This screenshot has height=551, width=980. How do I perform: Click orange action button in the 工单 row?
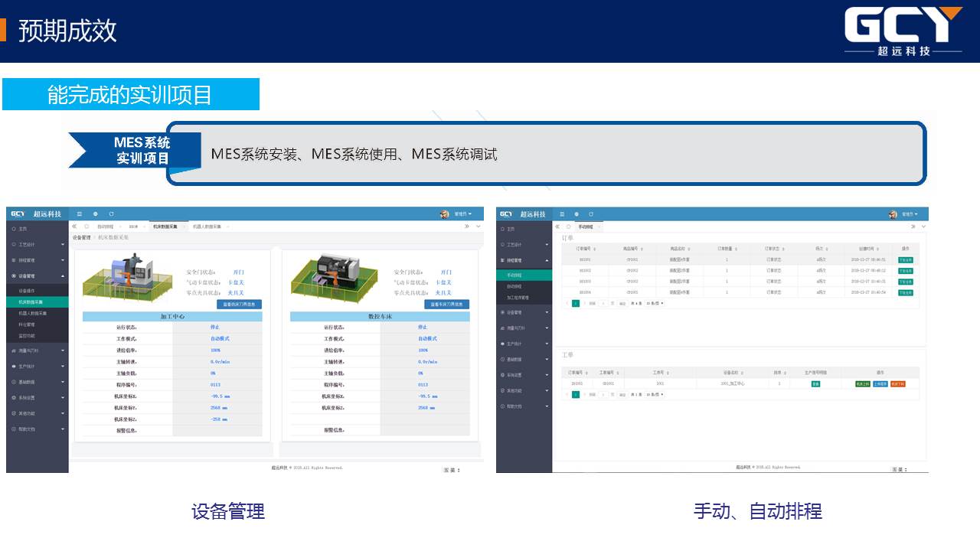coord(898,383)
